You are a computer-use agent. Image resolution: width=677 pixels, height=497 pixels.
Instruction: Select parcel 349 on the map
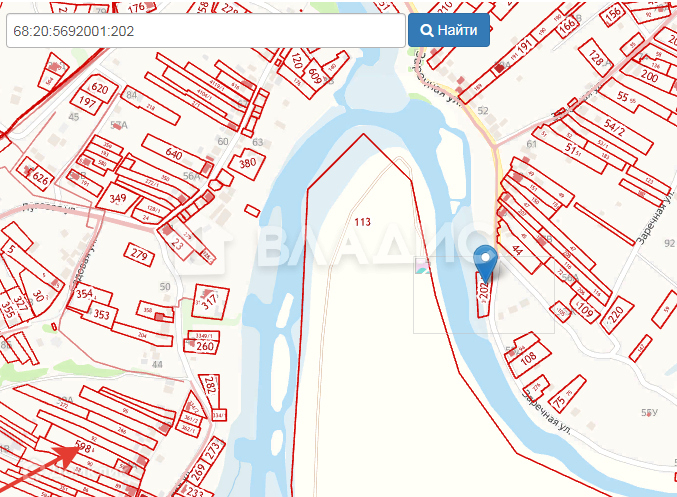pos(117,198)
